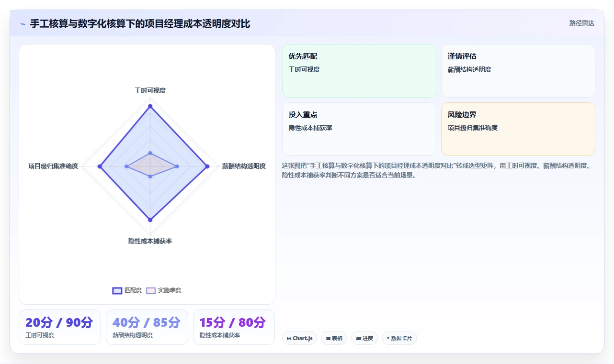Click the 项目级归集准确度 radar axis label
Screen dimensions: 614x364
click(53, 166)
